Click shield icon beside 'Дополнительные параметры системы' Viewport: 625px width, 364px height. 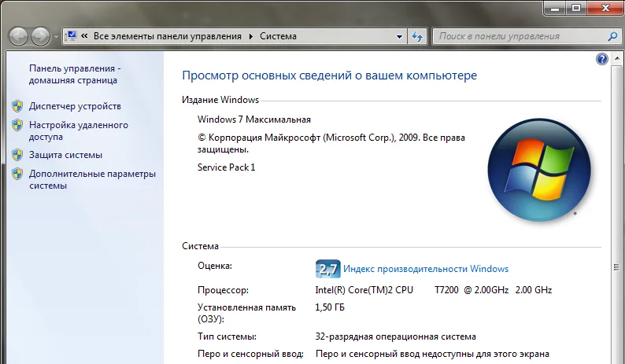tap(17, 174)
